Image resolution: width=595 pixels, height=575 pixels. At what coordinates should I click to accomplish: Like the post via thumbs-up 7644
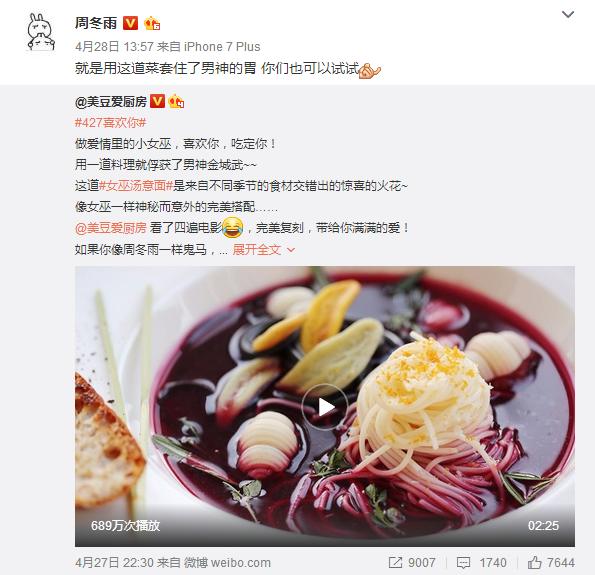pyautogui.click(x=534, y=562)
